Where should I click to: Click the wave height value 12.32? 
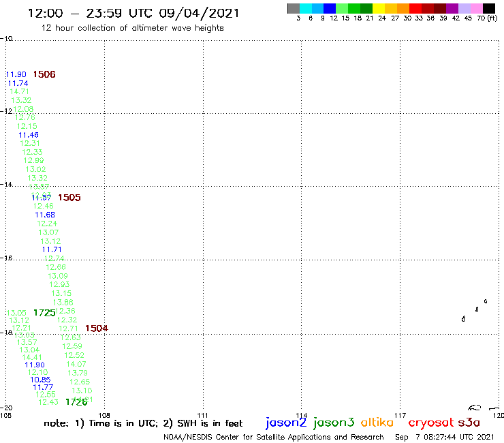67,320
